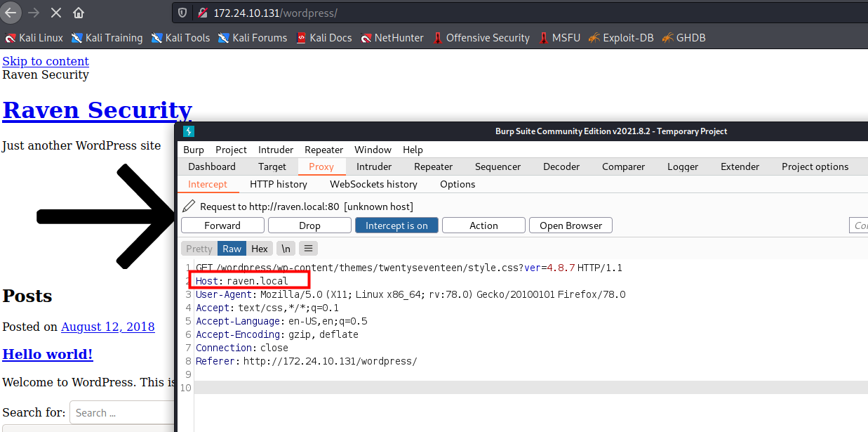Click the pencil edit icon beside request target
Image resolution: width=868 pixels, height=432 pixels.
click(188, 207)
